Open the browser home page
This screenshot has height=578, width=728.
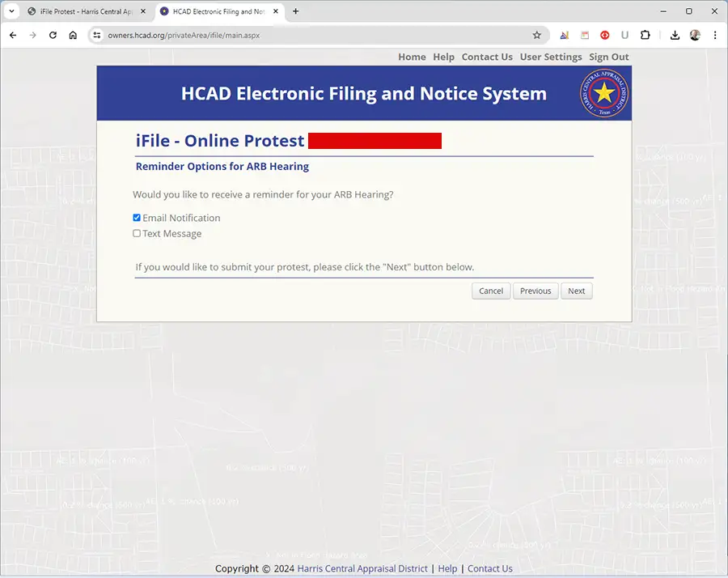[73, 35]
